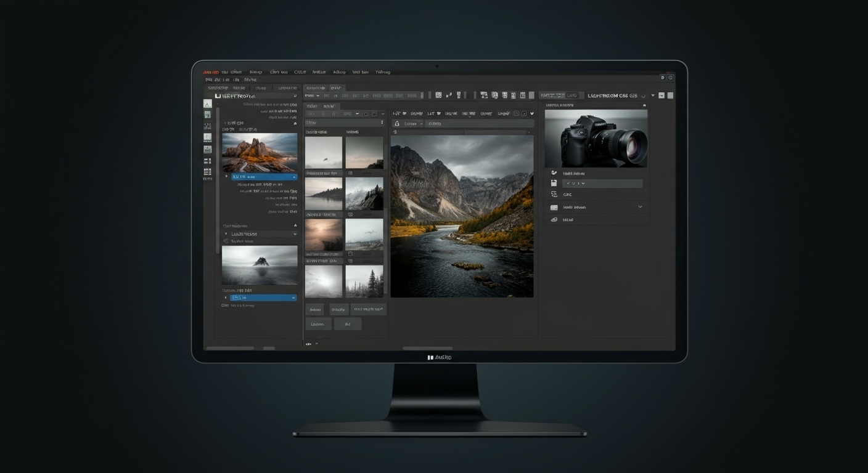Viewport: 868px width, 473px height.
Task: Click the rotate icon above the preview image
Action: click(366, 114)
